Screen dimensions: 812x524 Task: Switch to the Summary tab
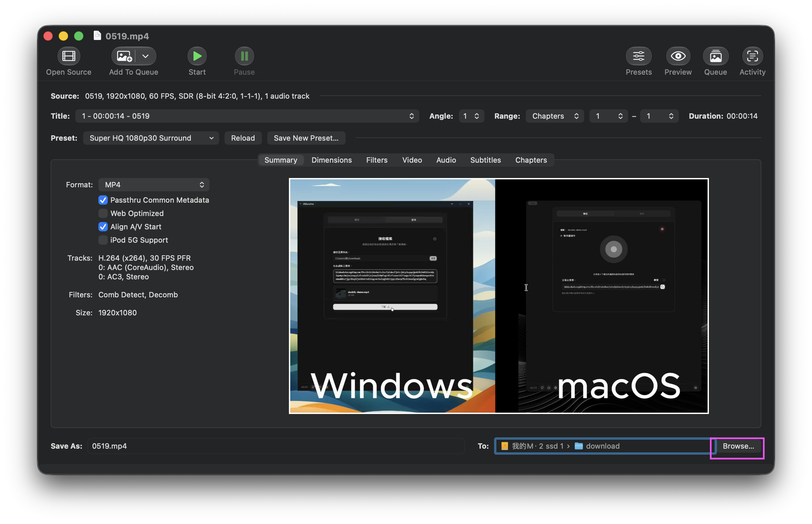[x=281, y=160]
